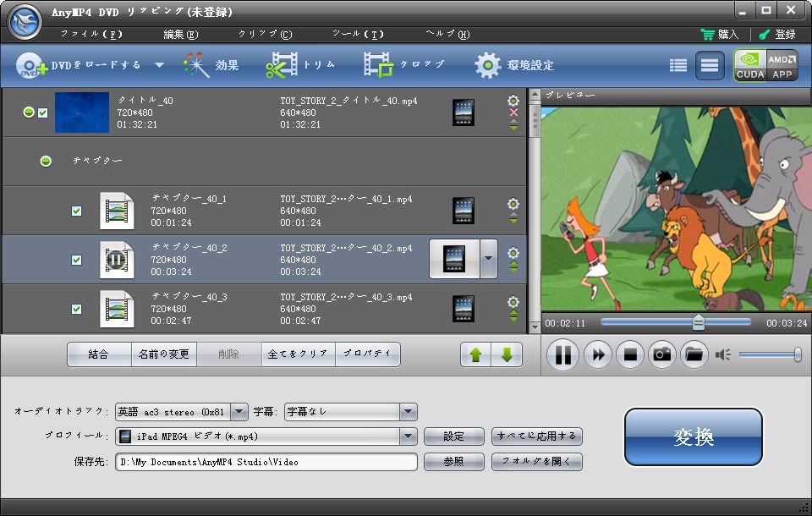
Task: Open Preferences (環境設定) gear
Action: click(515, 65)
